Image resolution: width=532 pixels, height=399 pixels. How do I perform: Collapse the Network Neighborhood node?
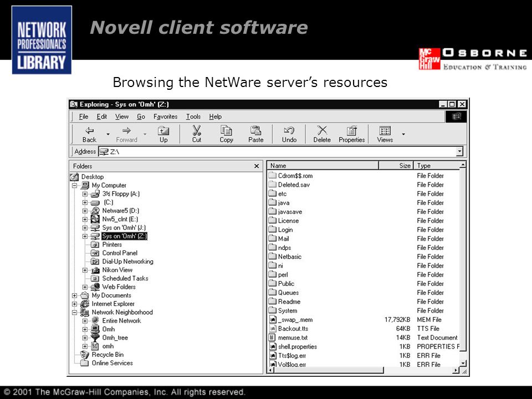[75, 313]
